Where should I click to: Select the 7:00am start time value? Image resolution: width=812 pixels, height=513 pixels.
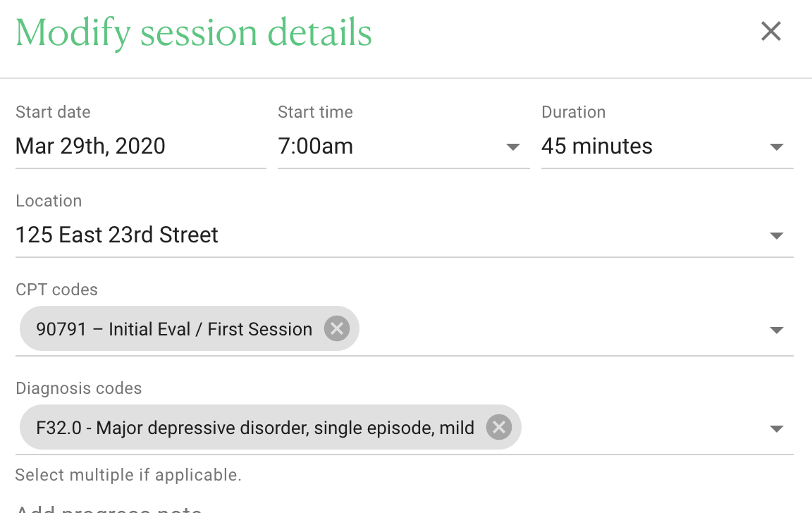[x=315, y=147]
